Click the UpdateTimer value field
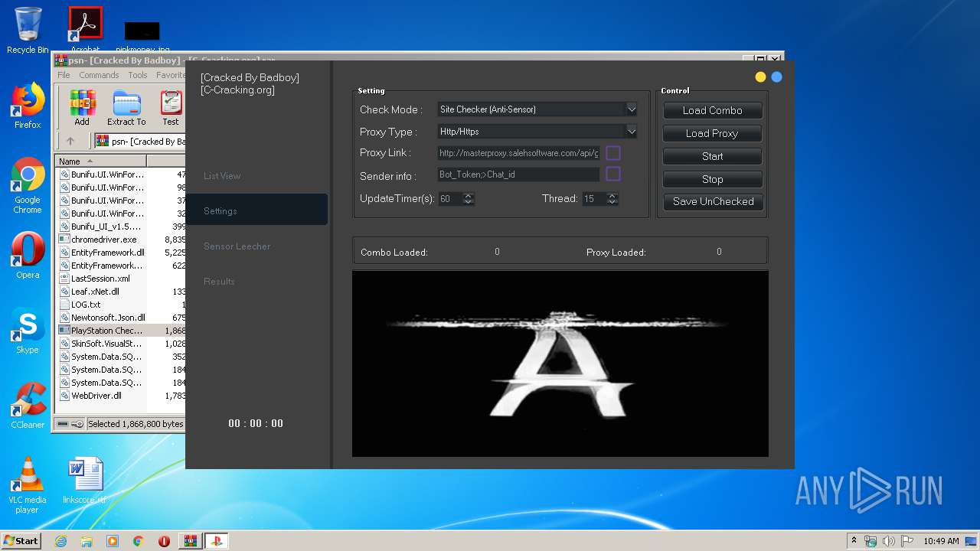980x551 pixels. [x=450, y=199]
